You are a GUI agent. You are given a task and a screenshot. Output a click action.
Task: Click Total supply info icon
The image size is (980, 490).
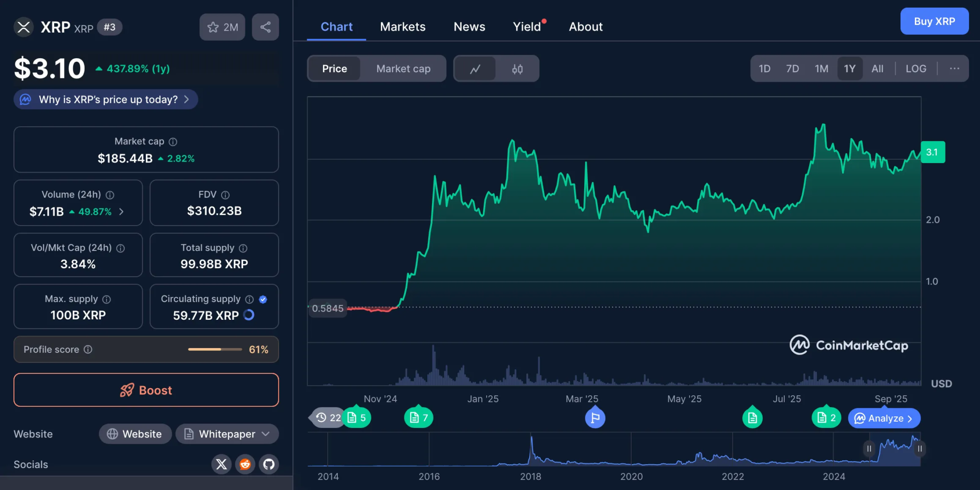(243, 248)
